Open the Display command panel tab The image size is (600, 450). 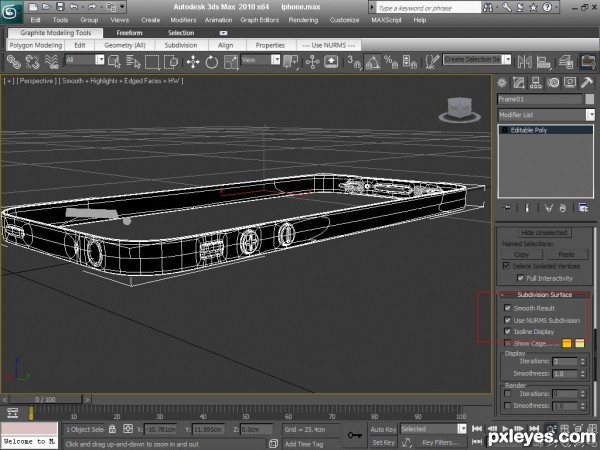(570, 83)
